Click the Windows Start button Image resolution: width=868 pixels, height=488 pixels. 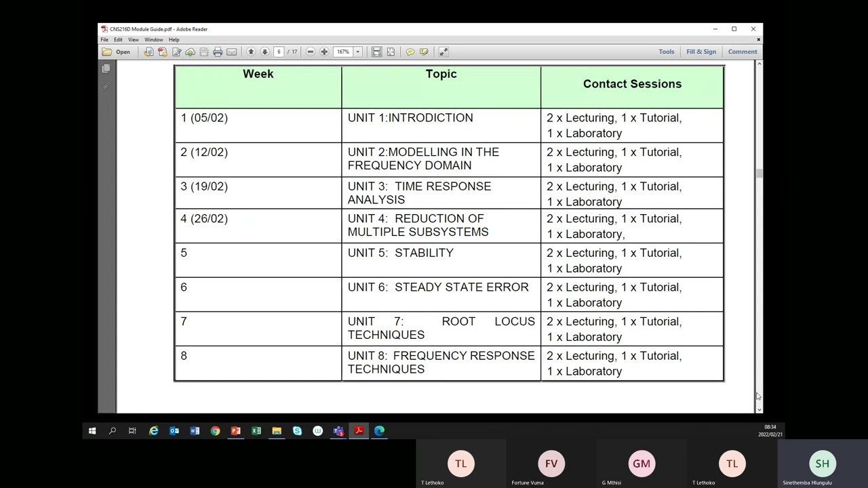tap(92, 430)
